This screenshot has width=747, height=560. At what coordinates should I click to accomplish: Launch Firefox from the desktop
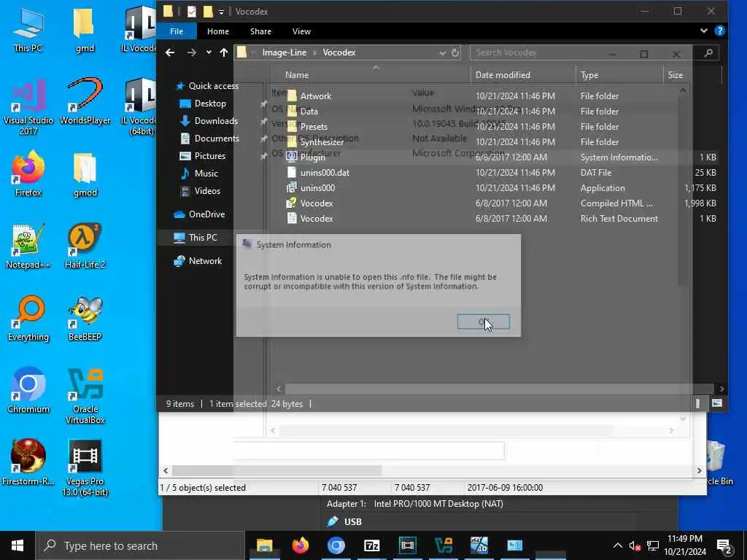point(28,174)
